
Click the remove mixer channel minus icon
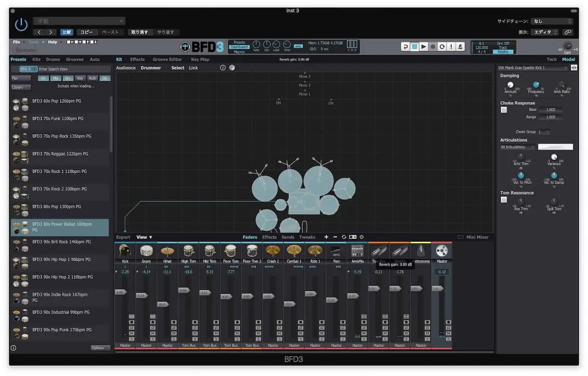335,237
